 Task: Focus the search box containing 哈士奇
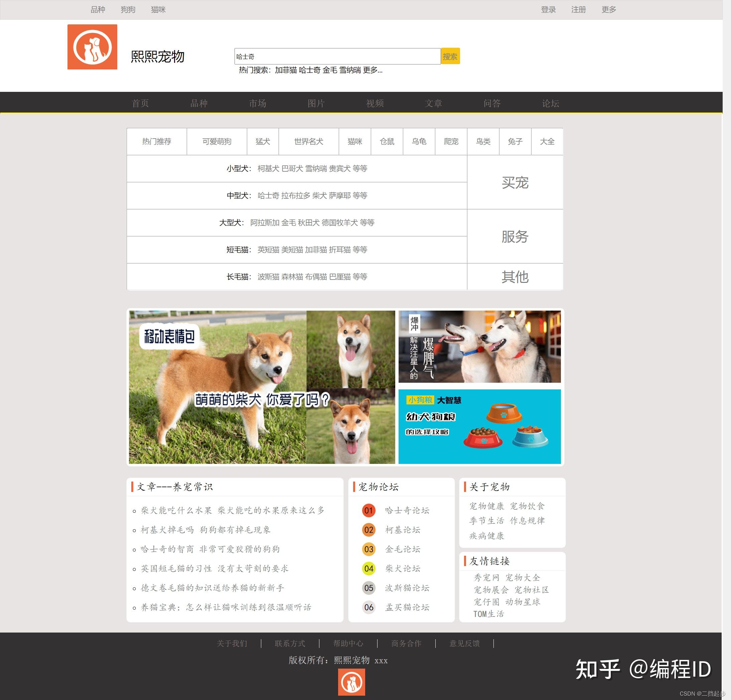[x=337, y=56]
